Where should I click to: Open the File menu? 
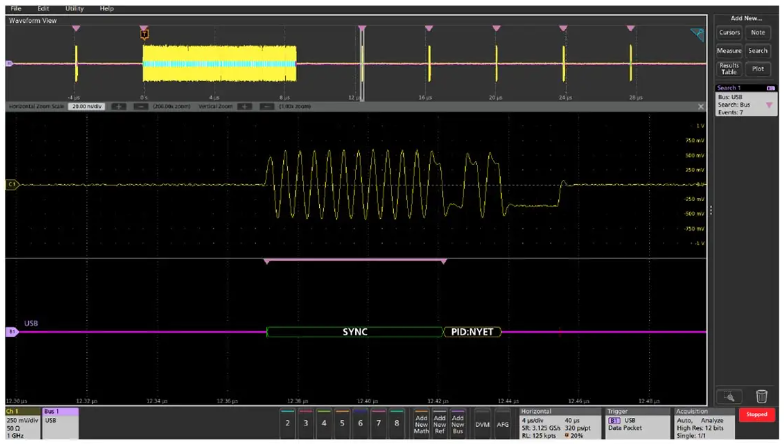[16, 8]
